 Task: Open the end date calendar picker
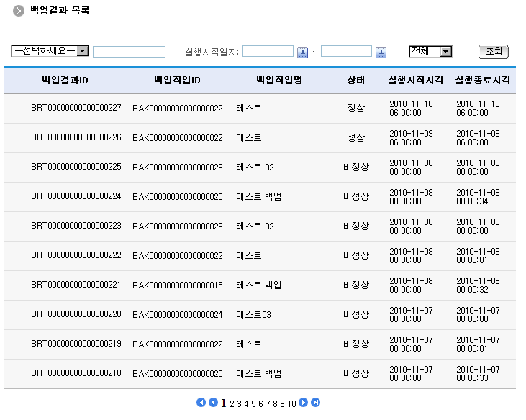pos(381,52)
